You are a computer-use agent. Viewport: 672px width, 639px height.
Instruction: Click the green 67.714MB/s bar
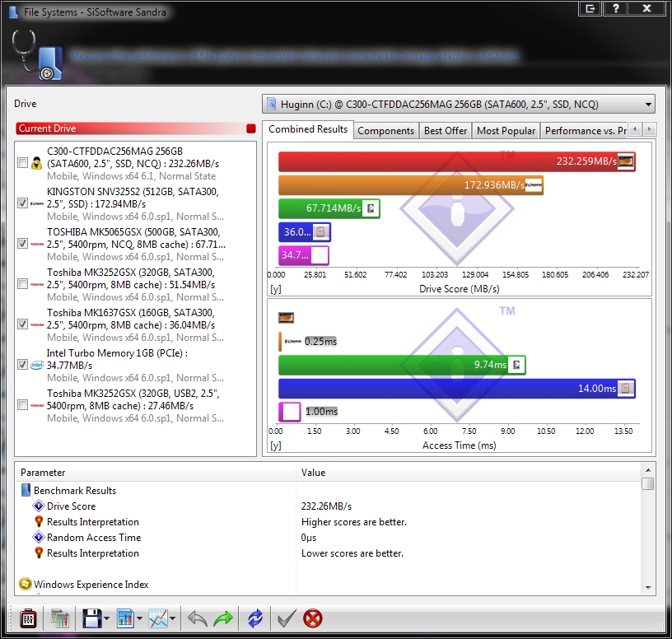(x=329, y=208)
